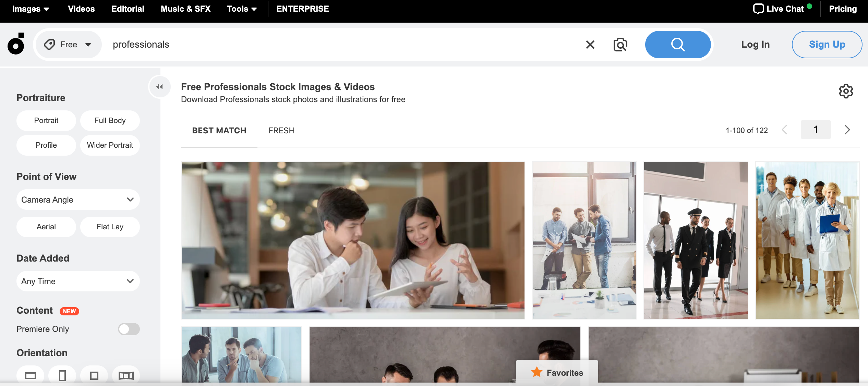The width and height of the screenshot is (868, 386).
Task: Open search by image camera icon
Action: pos(620,45)
